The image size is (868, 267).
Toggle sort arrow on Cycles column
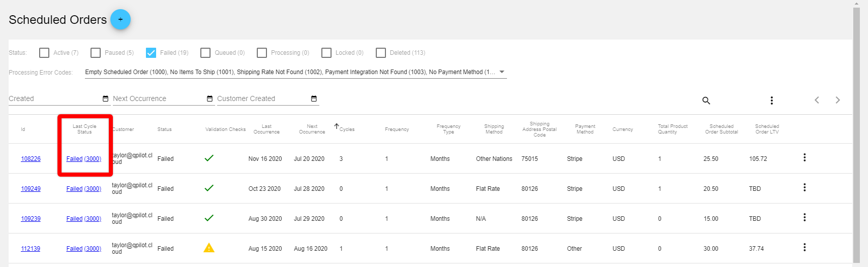(336, 126)
